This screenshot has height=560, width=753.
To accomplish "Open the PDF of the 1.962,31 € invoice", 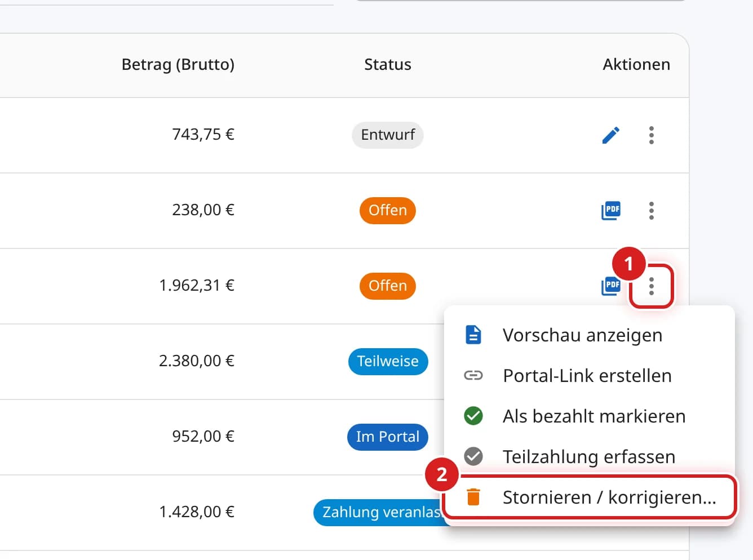I will coord(611,286).
